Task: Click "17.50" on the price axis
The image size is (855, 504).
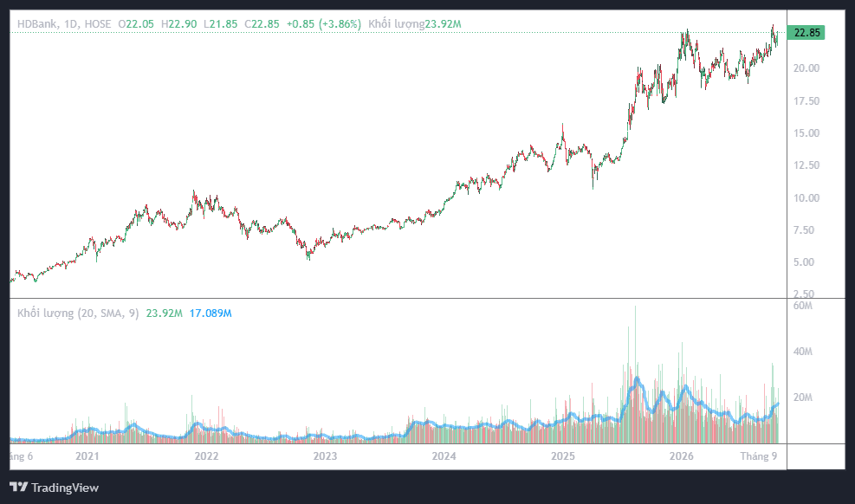Action: [806, 100]
